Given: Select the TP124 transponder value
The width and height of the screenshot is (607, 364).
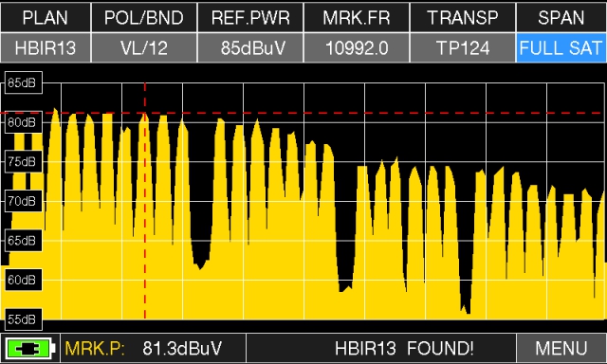Looking at the screenshot, I should tap(463, 48).
